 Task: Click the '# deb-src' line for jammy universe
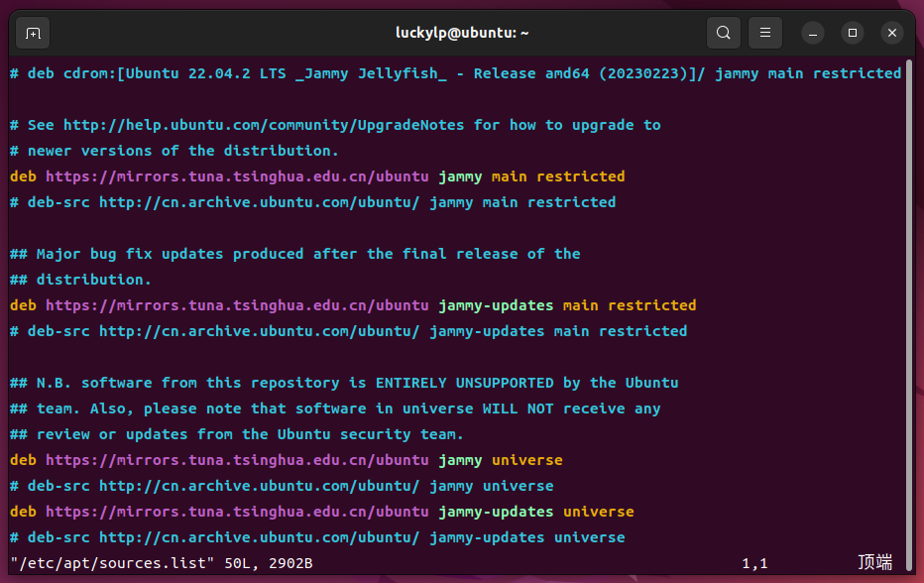[x=282, y=486]
